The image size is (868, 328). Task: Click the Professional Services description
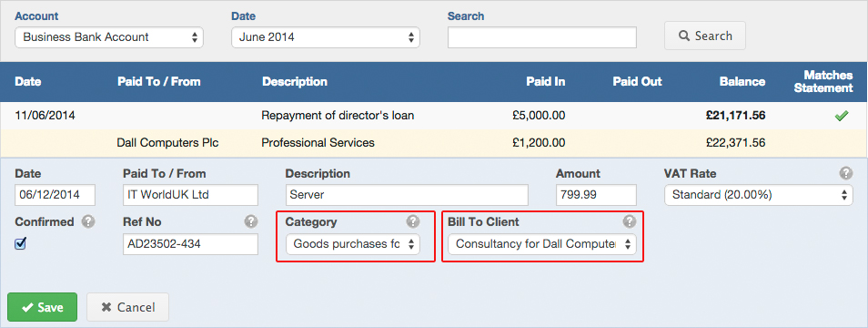(318, 143)
